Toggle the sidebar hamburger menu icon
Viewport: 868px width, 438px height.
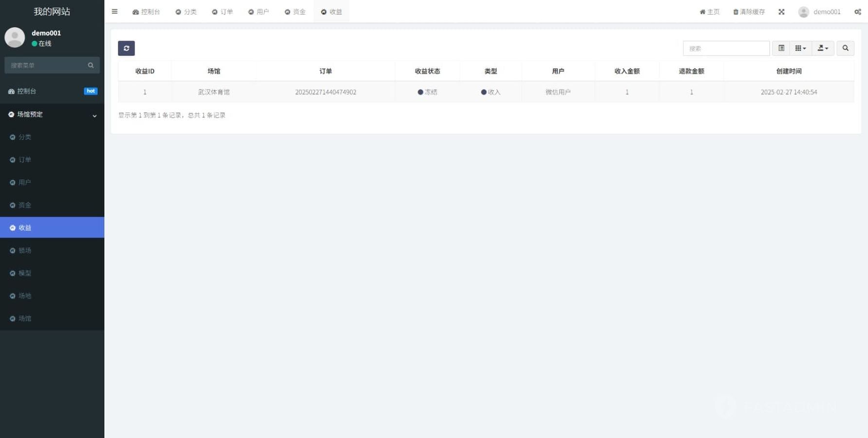(114, 12)
